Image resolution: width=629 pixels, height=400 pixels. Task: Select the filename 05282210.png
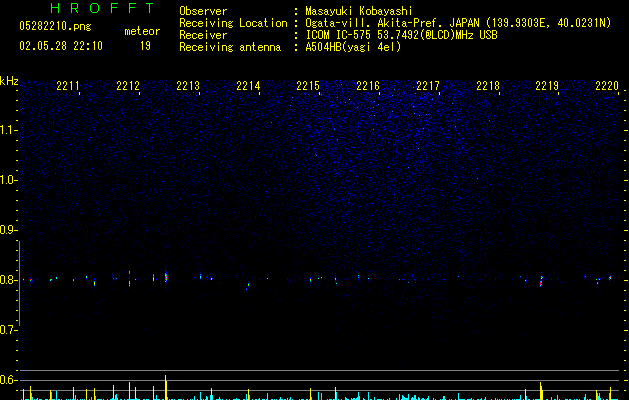[x=55, y=26]
